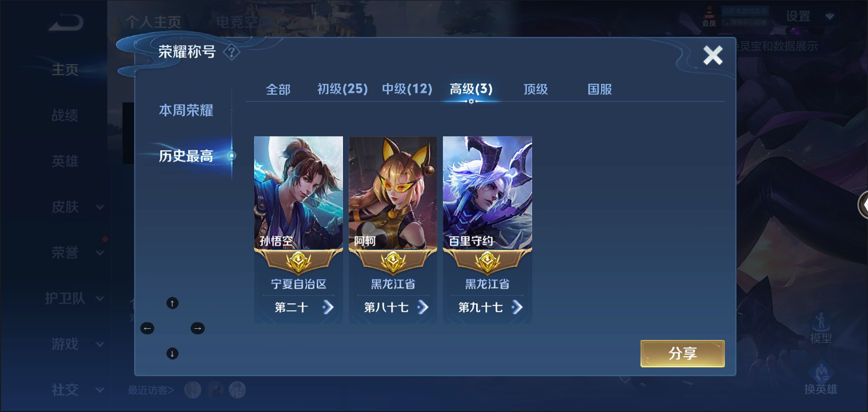Viewport: 868px width, 412px height.
Task: Click the up arrow directional button
Action: [x=172, y=303]
